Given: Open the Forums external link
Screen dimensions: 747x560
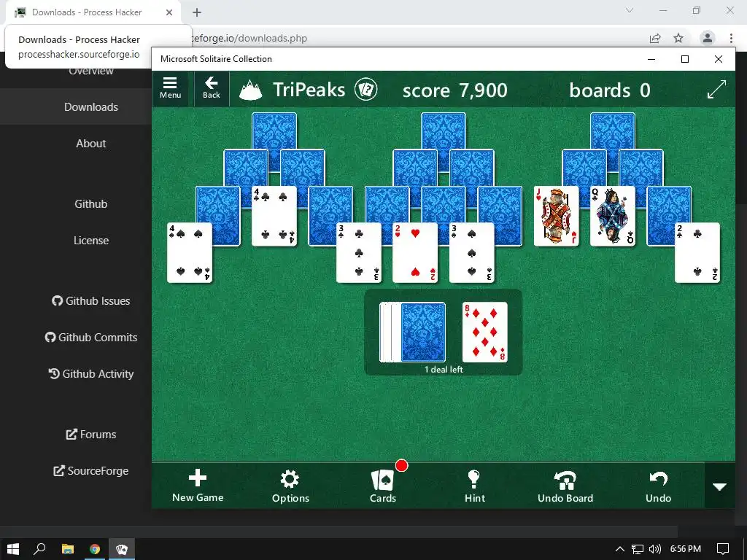Looking at the screenshot, I should [91, 435].
